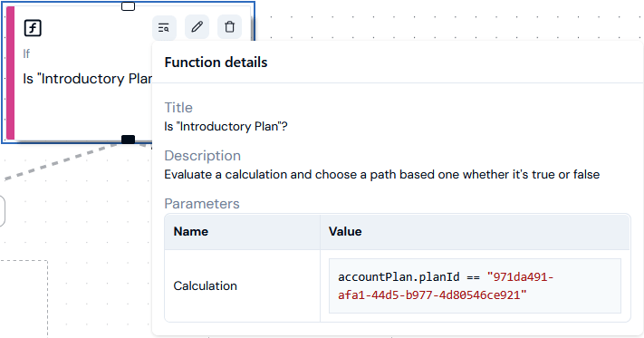Open function details via the list-search icon
644x338 pixels.
pos(164,27)
